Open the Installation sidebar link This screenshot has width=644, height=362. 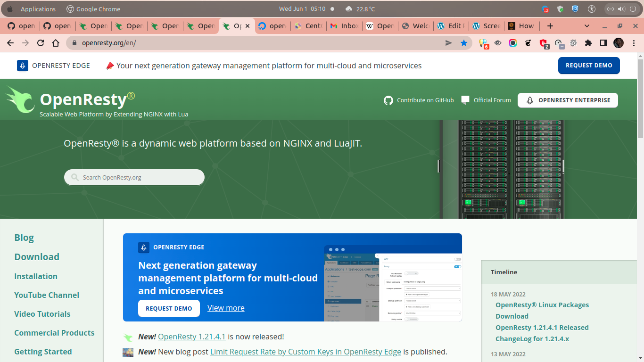[x=36, y=276]
